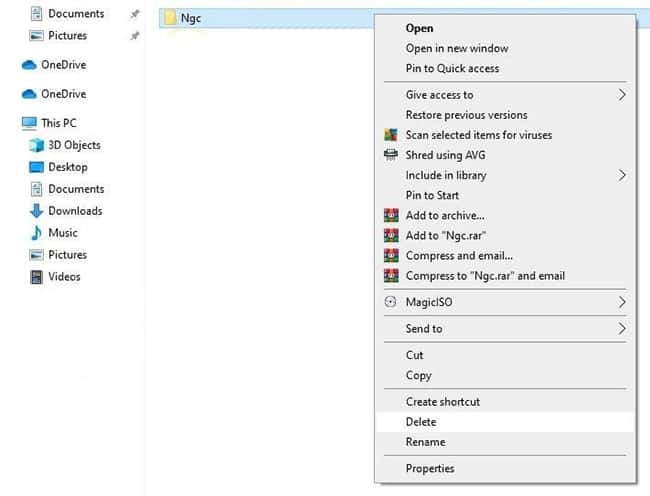Click the MagicISO disc icon

390,302
